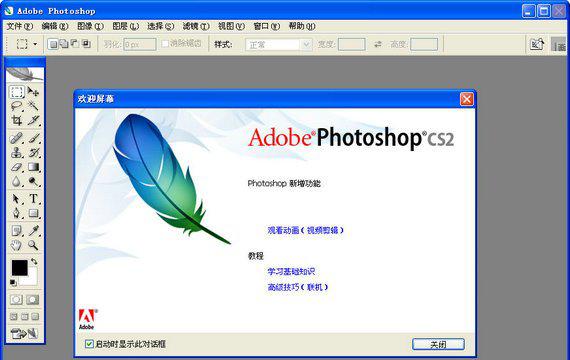Click the 羽化 feather input field
The width and height of the screenshot is (570, 360).
click(140, 45)
